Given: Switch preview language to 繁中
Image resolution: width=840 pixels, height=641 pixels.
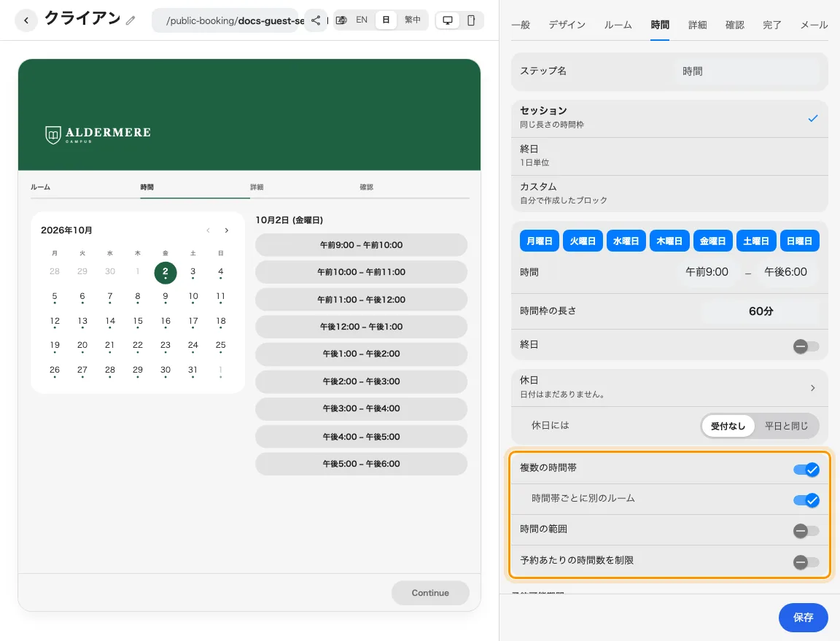Looking at the screenshot, I should coord(412,20).
